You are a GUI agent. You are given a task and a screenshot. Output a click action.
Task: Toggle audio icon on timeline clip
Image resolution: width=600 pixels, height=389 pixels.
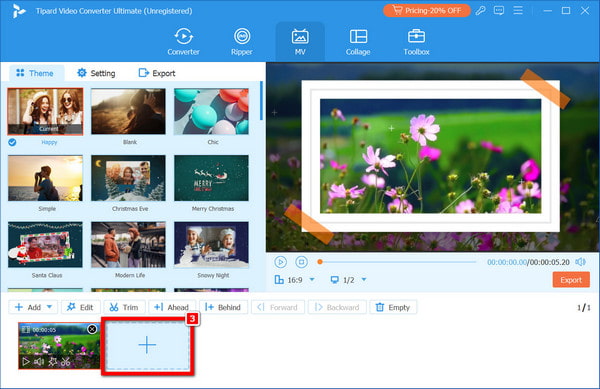(39, 361)
